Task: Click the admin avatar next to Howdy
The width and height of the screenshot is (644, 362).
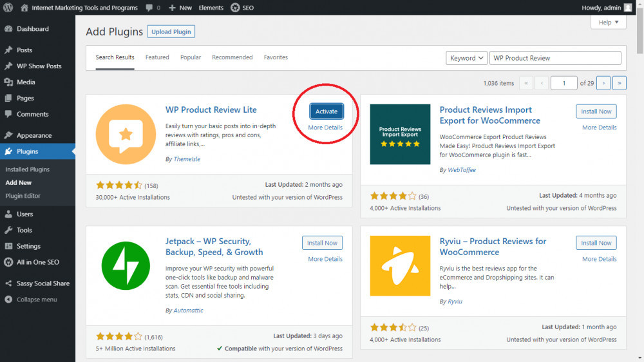Action: [627, 7]
